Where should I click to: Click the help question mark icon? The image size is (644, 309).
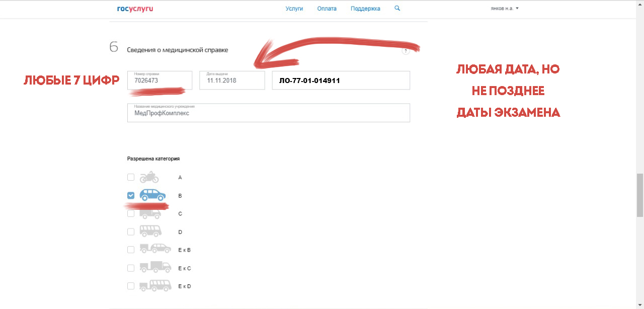[x=406, y=51]
